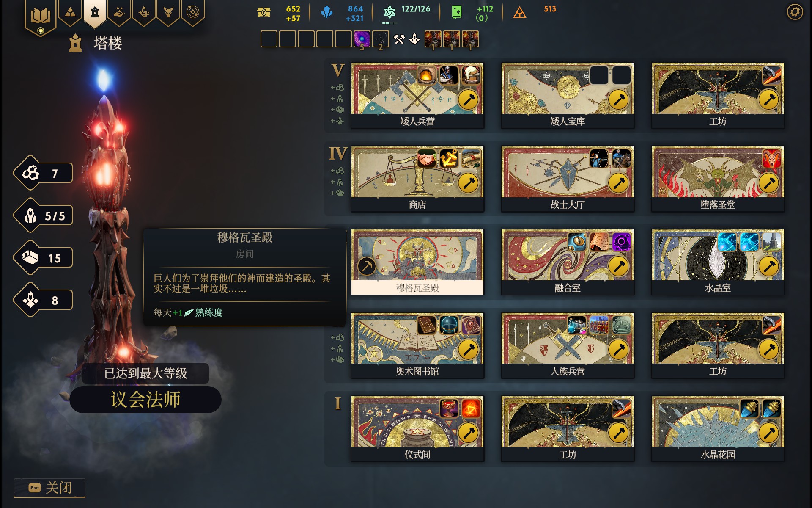Screen dimensions: 812x508
Task: Open the settings gear icon
Action: point(795,12)
